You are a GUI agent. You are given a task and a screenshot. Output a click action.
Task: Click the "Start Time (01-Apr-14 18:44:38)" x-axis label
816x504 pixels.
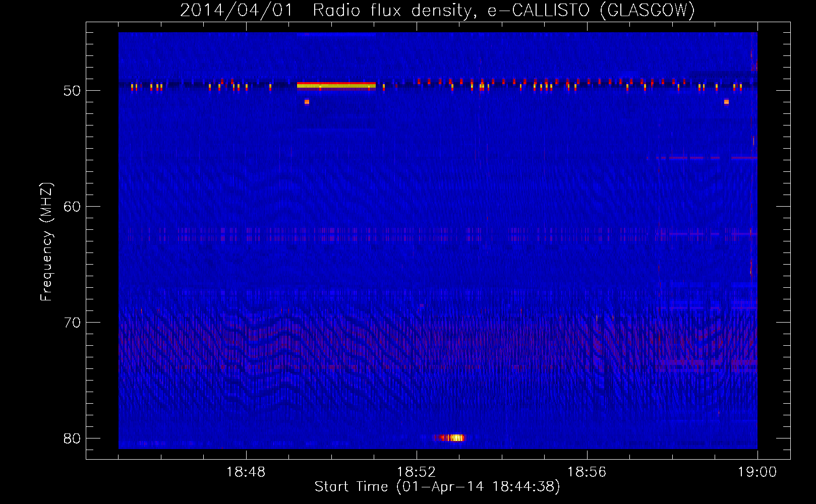[437, 487]
